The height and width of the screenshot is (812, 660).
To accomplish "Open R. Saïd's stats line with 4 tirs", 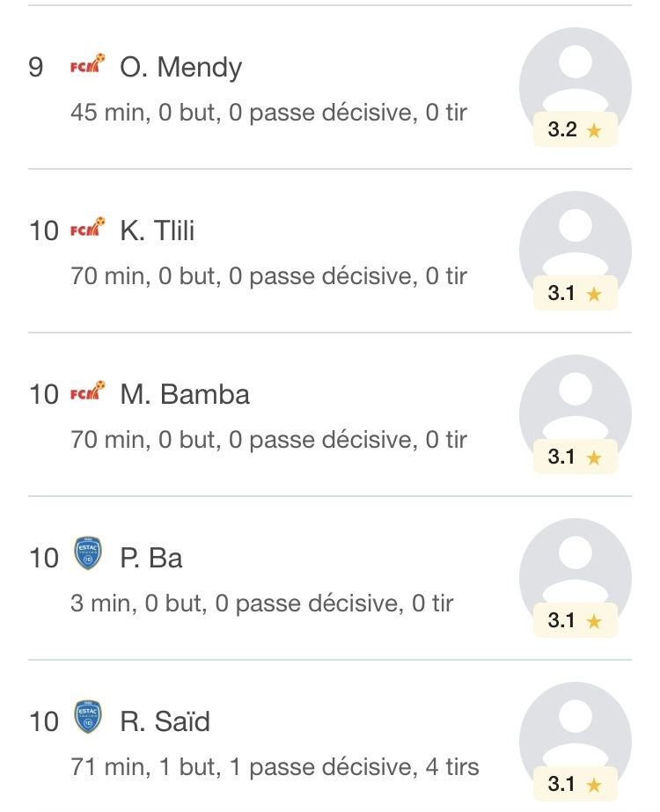I will tap(275, 767).
